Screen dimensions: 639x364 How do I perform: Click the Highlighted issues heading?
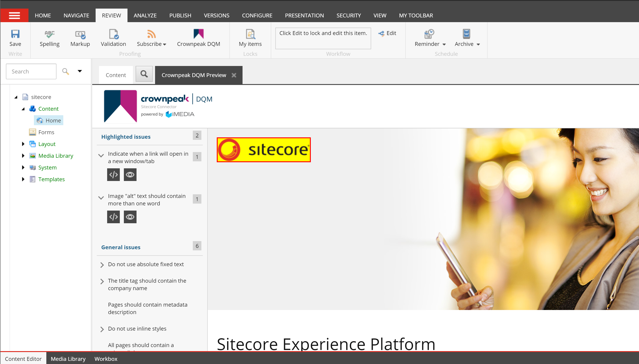126,137
